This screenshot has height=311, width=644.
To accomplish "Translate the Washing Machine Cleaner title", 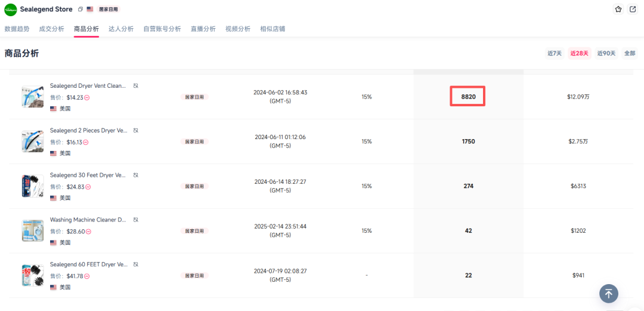I will pyautogui.click(x=135, y=220).
